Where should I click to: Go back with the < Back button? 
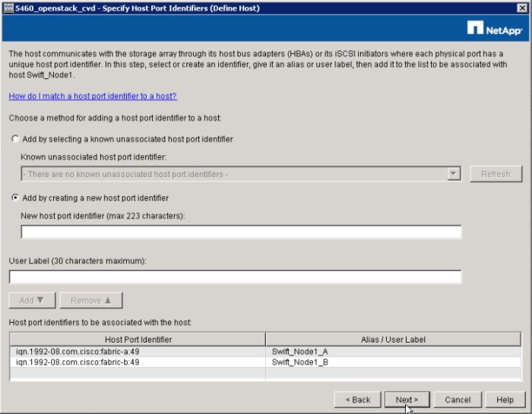(358, 400)
